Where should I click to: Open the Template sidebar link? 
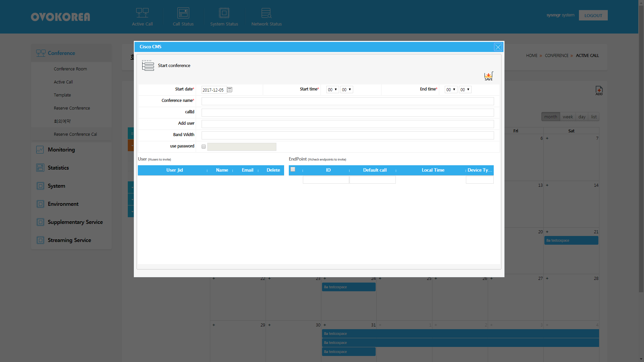tap(62, 95)
